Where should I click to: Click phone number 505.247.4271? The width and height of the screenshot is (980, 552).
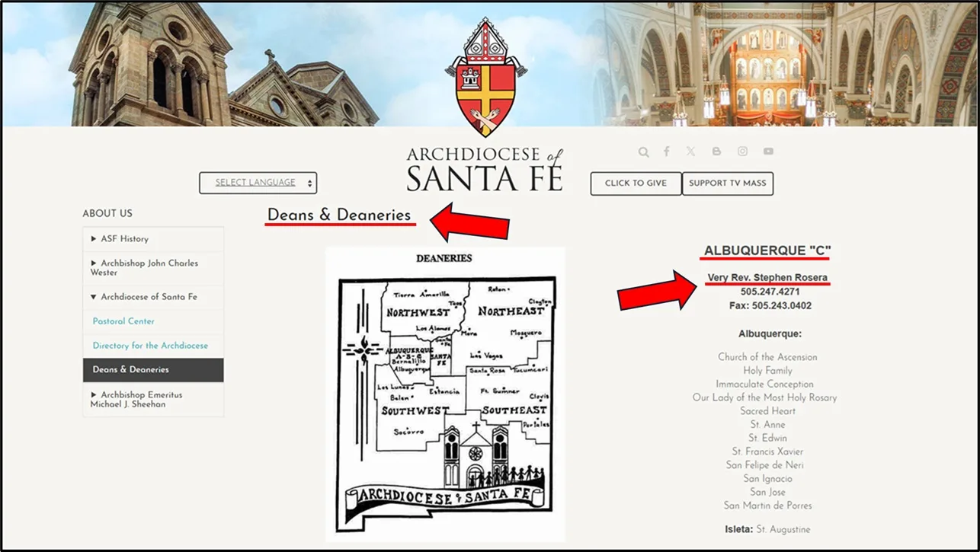[x=770, y=292]
